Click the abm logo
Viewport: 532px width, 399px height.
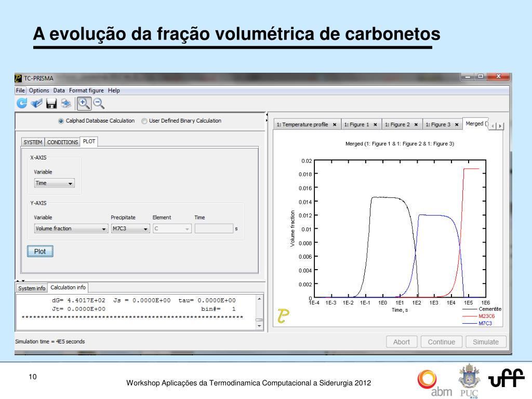[435, 383]
